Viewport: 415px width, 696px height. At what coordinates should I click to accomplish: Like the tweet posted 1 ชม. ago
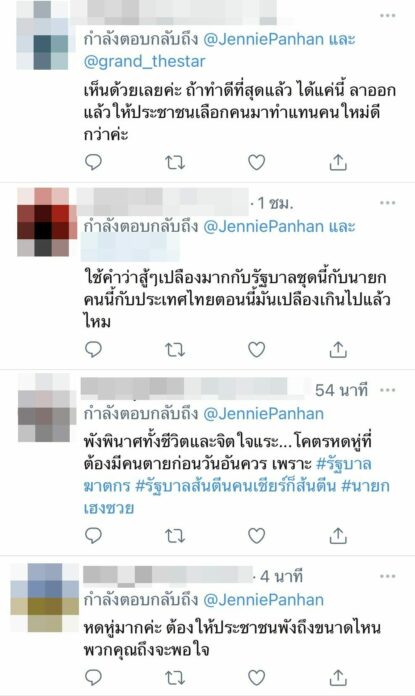257,350
